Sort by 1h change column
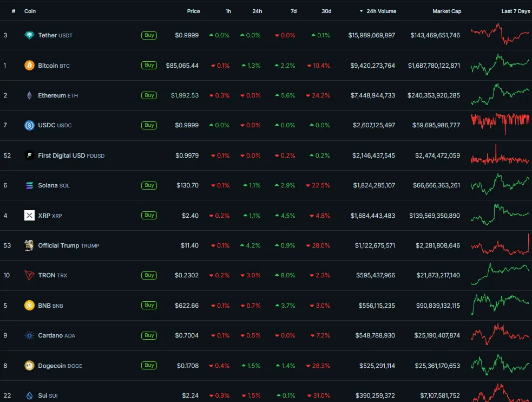This screenshot has width=532, height=402. point(228,11)
